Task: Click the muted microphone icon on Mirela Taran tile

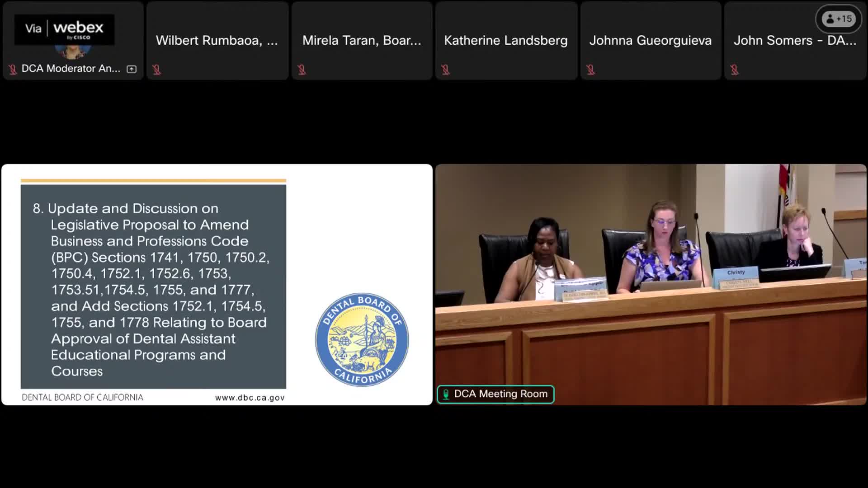Action: click(302, 69)
